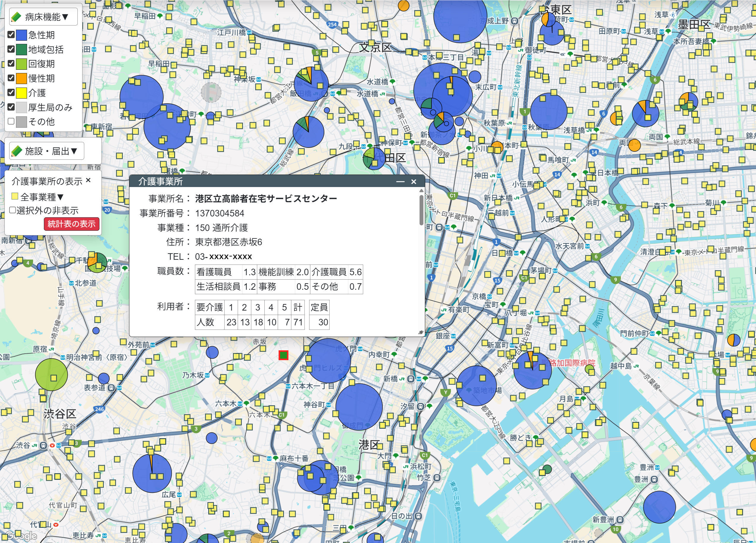The width and height of the screenshot is (756, 543).
Task: Minimize the 介護事業所 info dialog
Action: 400,181
